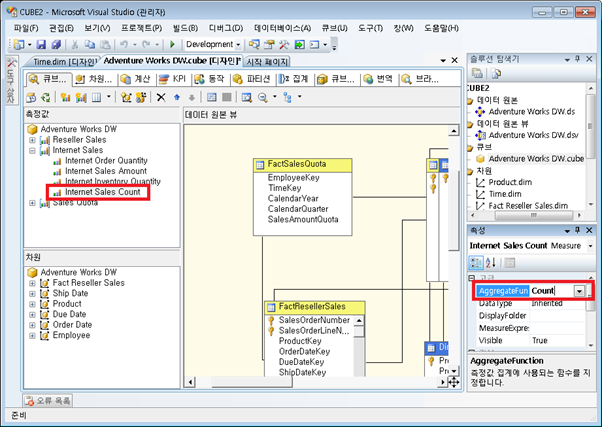Viewport: 602px width, 427px height.
Task: Open the KPI designer tab
Action: click(x=173, y=79)
